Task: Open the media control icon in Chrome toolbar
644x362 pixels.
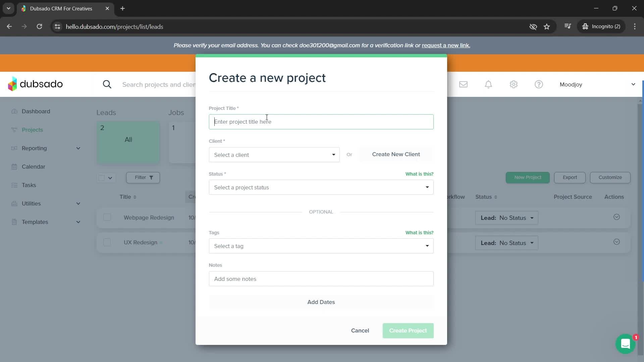Action: 568,26
